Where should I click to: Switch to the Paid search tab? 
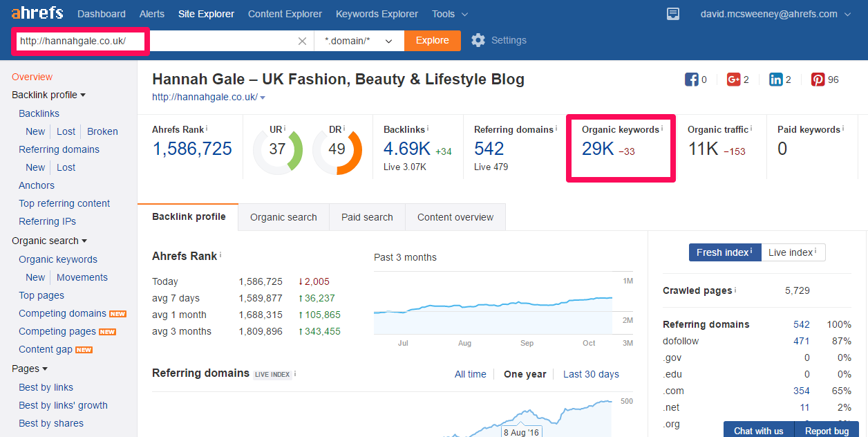[x=367, y=217]
